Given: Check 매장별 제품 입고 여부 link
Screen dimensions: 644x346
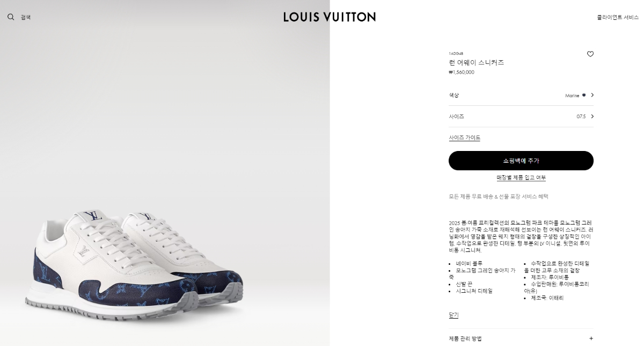Looking at the screenshot, I should click(x=521, y=178).
